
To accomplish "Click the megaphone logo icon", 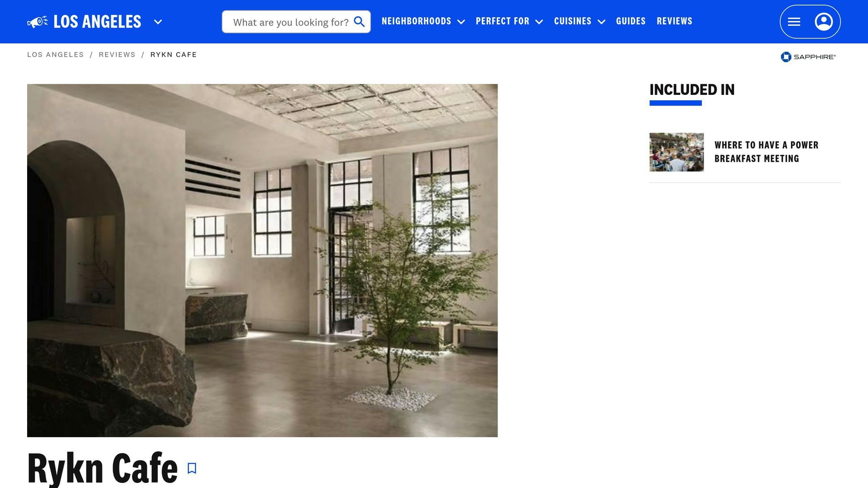I will tap(37, 22).
